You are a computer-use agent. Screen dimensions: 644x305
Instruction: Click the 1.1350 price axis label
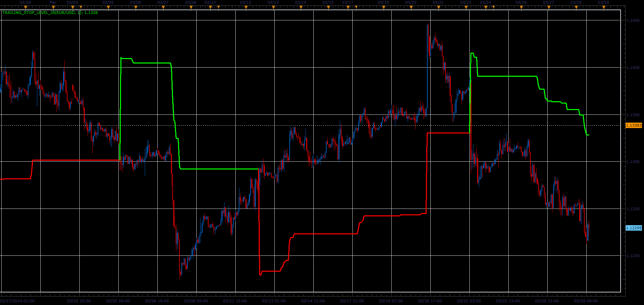click(x=632, y=115)
